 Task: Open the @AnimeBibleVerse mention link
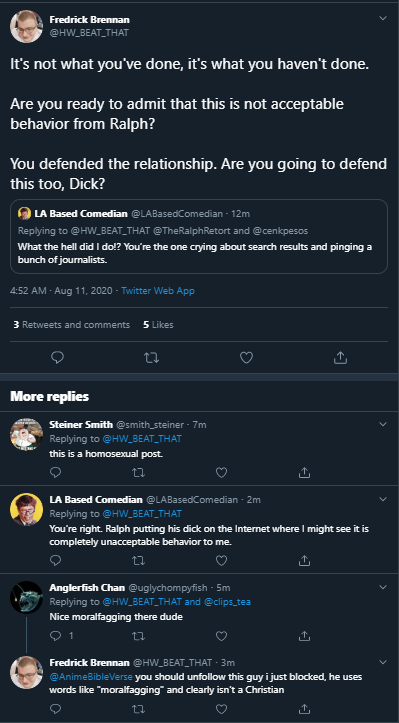point(91,676)
